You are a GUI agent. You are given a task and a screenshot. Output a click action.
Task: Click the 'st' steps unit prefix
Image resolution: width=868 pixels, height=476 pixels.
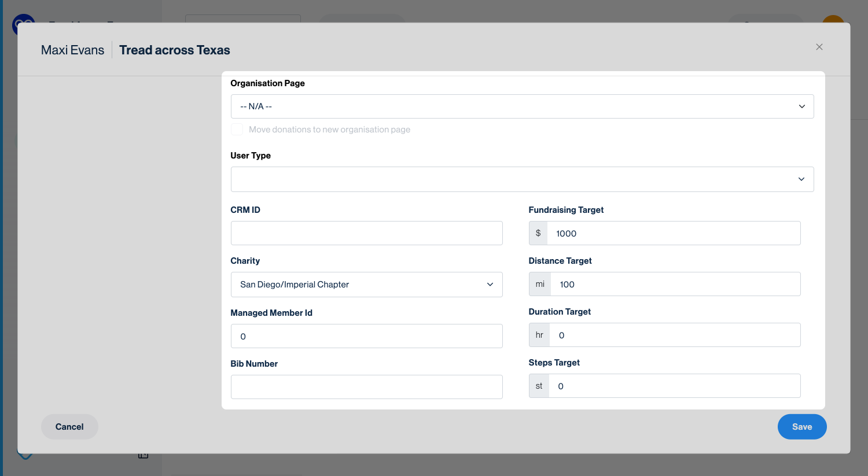[x=539, y=386]
